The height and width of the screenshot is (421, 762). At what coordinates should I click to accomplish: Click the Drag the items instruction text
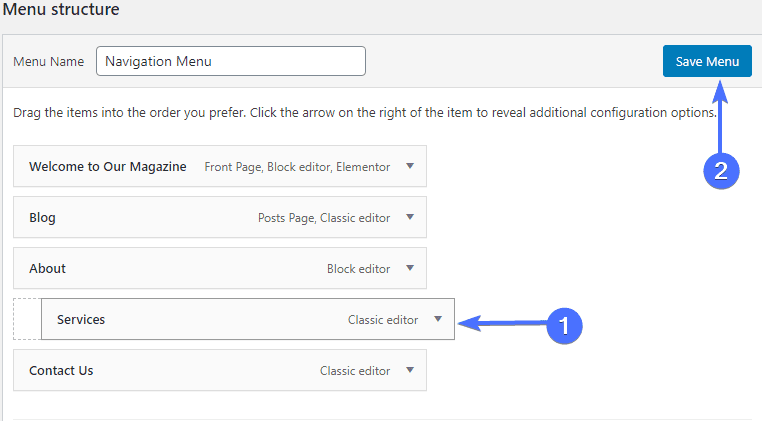tap(364, 113)
